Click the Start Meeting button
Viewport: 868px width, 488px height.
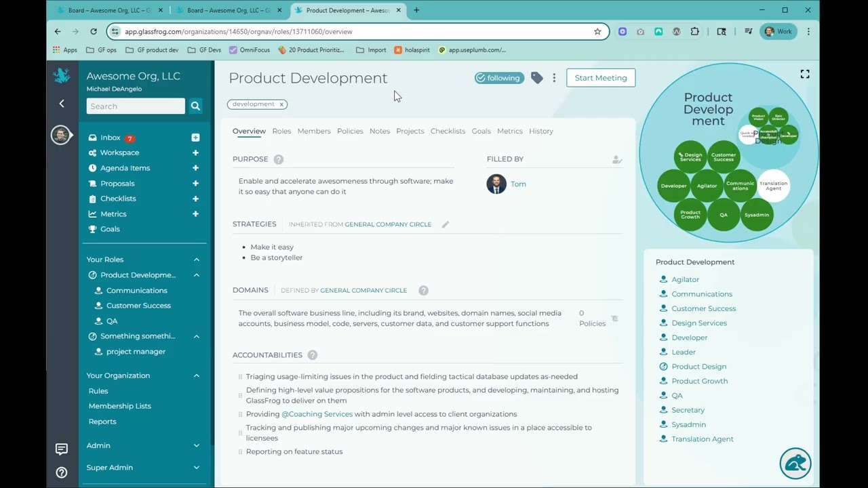click(x=601, y=78)
